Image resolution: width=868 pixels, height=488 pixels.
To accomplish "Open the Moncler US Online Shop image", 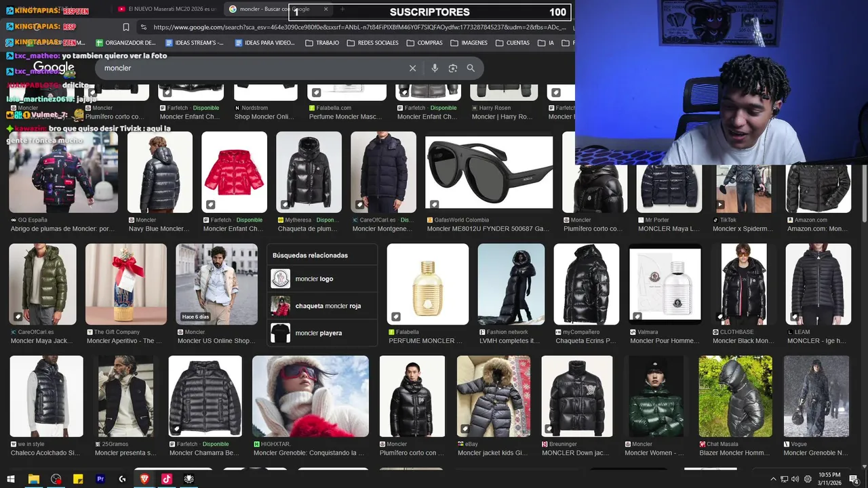I will (216, 285).
